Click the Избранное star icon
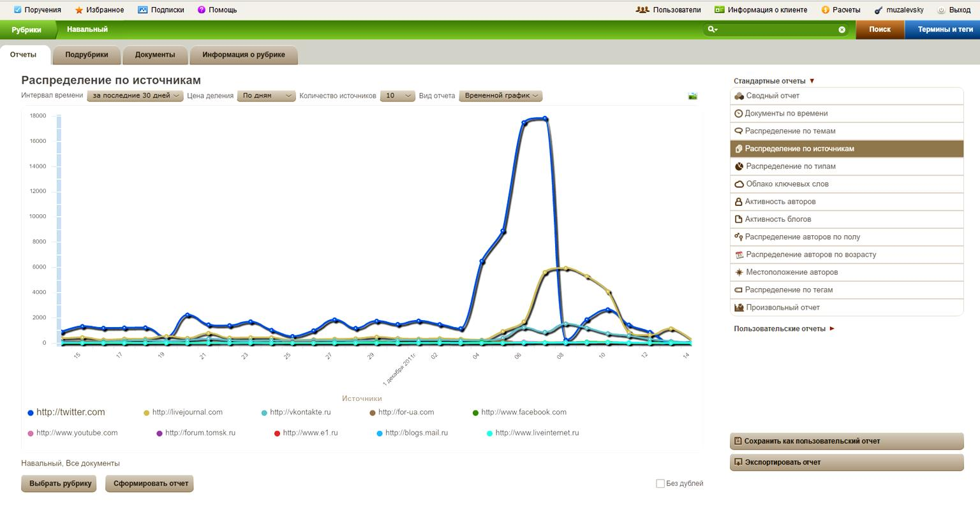980x510 pixels. (x=79, y=10)
